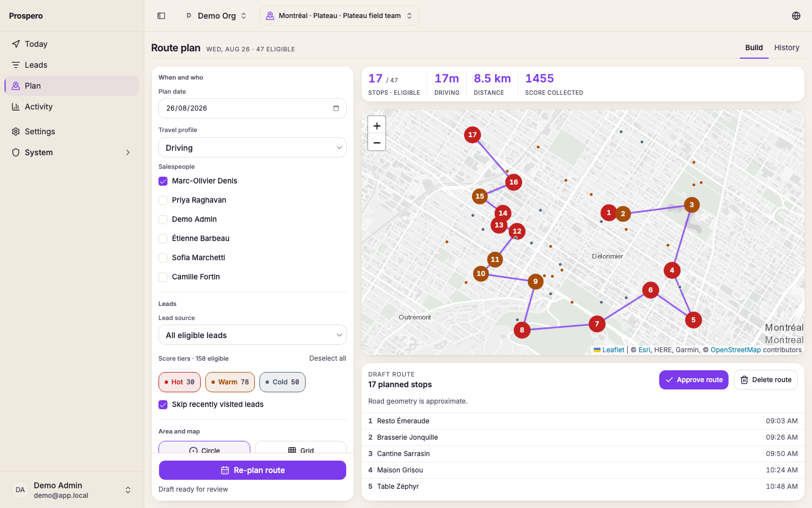Select map stop marker 3
The image size is (812, 508).
click(692, 205)
